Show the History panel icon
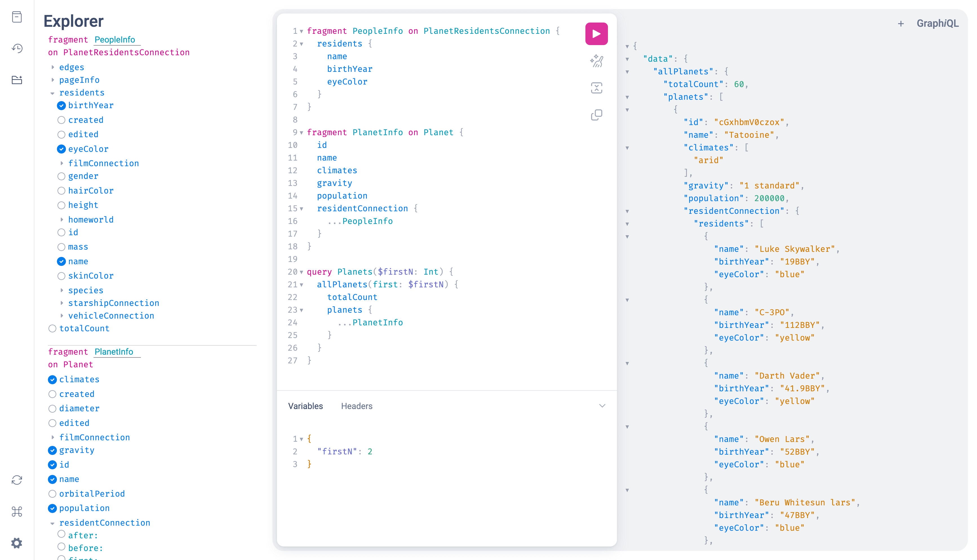 (17, 48)
